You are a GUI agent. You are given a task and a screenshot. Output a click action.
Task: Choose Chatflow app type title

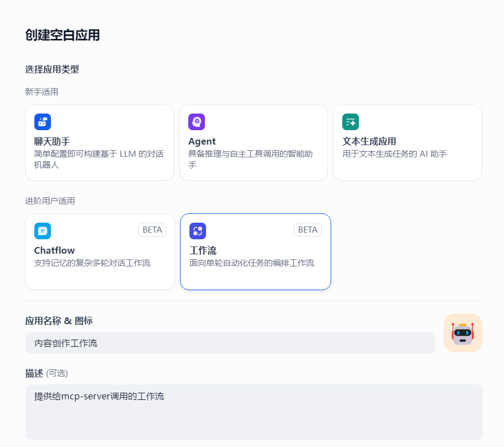pyautogui.click(x=54, y=250)
